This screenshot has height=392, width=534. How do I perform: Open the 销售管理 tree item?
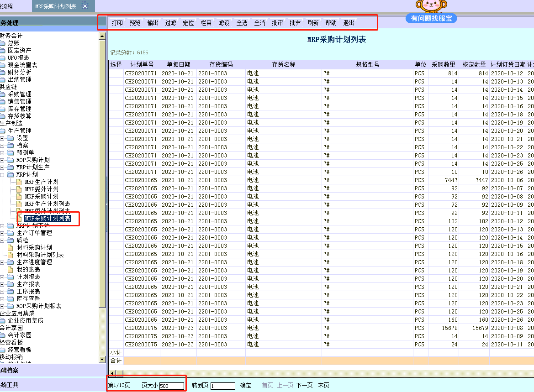(x=19, y=101)
